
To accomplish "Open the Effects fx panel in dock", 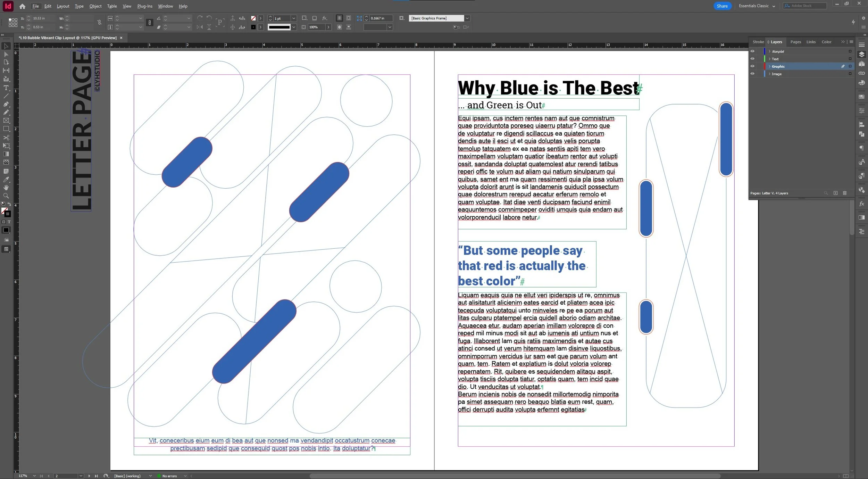I will (861, 204).
